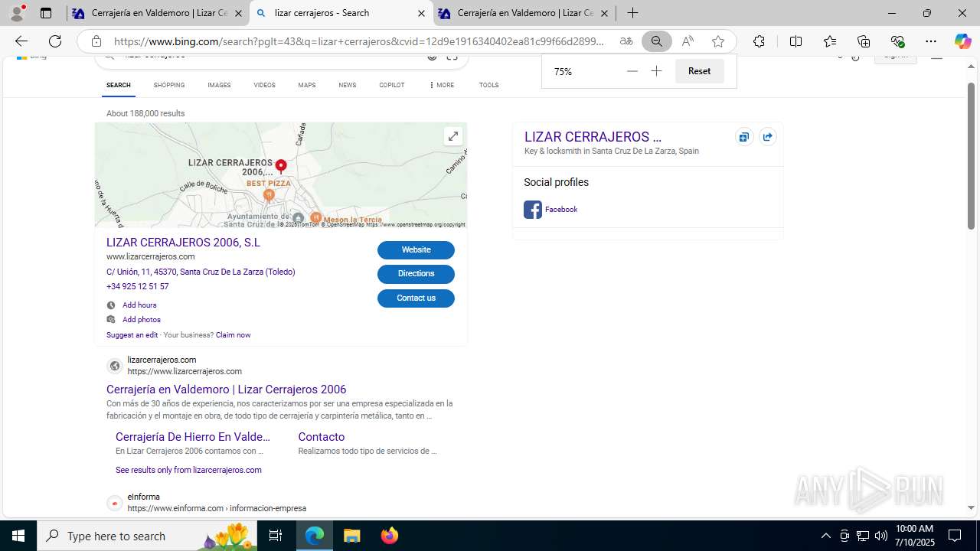Viewport: 980px width, 551px height.
Task: Switch to IMAGES results tab
Action: coord(219,85)
